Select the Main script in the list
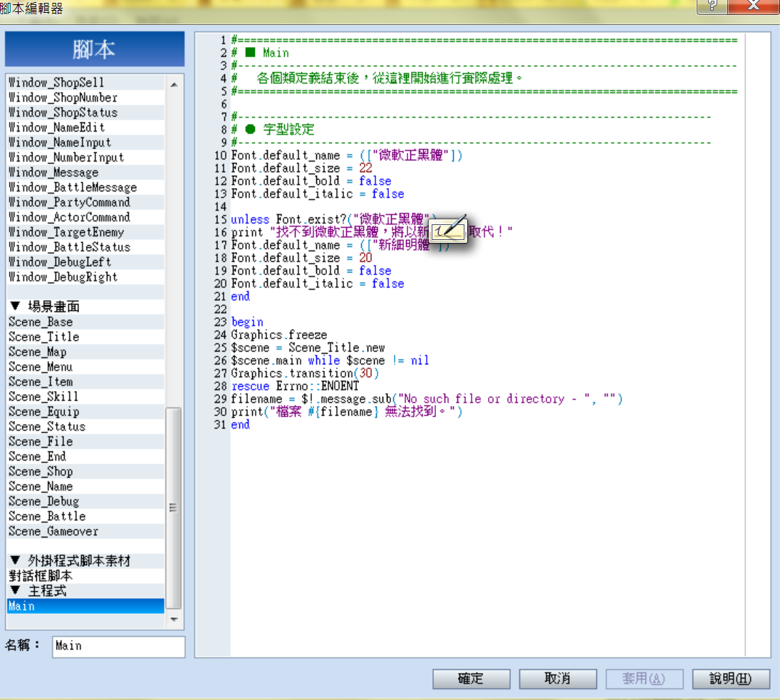Viewport: 780px width, 700px height. tap(85, 606)
